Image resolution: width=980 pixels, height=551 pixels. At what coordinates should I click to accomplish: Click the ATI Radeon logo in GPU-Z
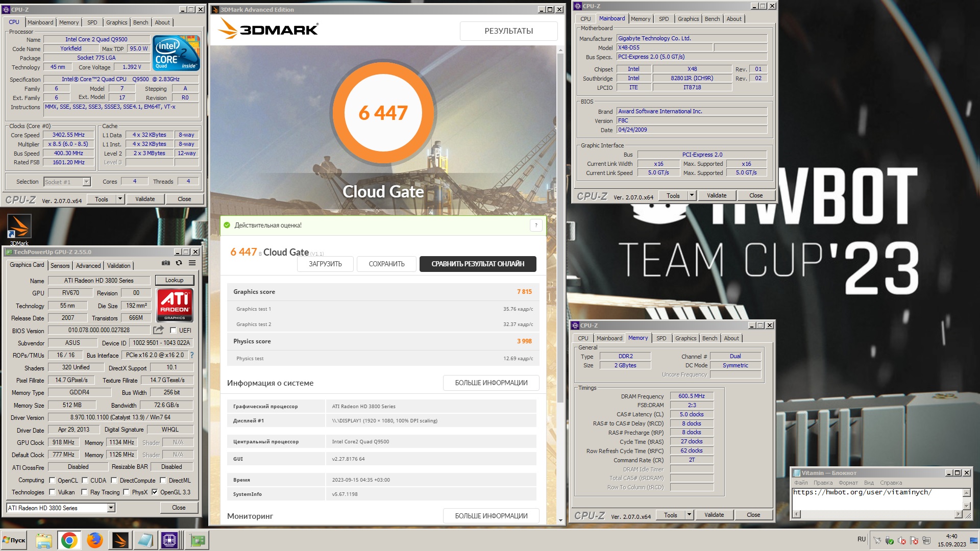(175, 305)
